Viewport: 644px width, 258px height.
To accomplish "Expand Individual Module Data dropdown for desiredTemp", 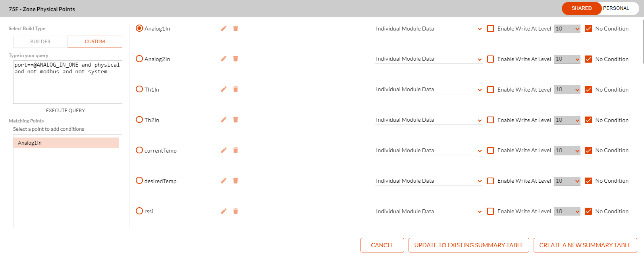I will click(x=428, y=181).
